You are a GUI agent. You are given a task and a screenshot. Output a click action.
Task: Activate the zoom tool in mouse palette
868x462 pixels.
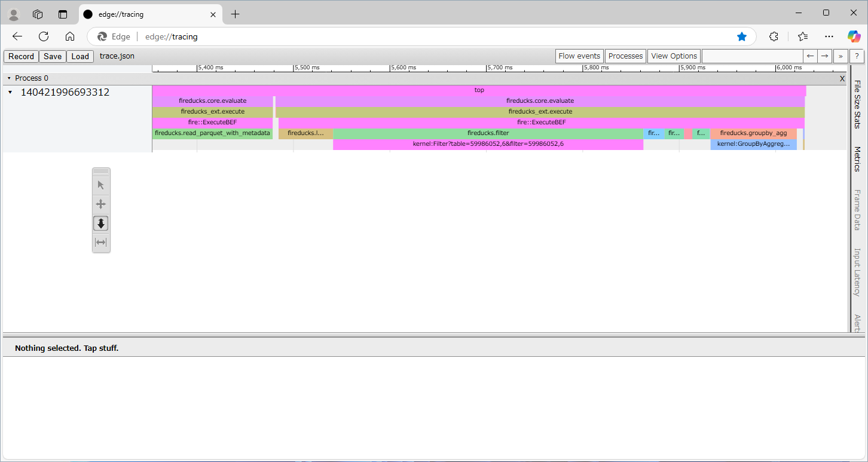[101, 224]
